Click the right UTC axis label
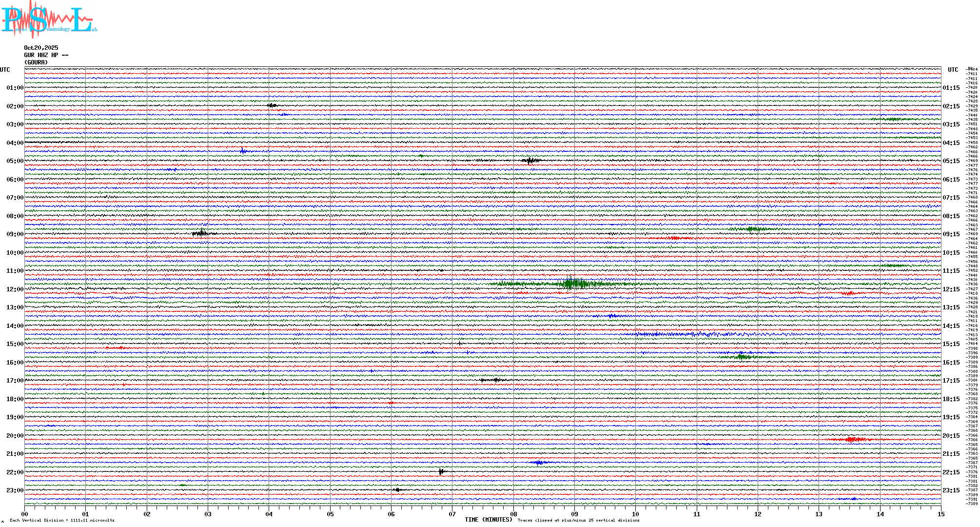The height and width of the screenshot is (527, 980). pos(953,70)
